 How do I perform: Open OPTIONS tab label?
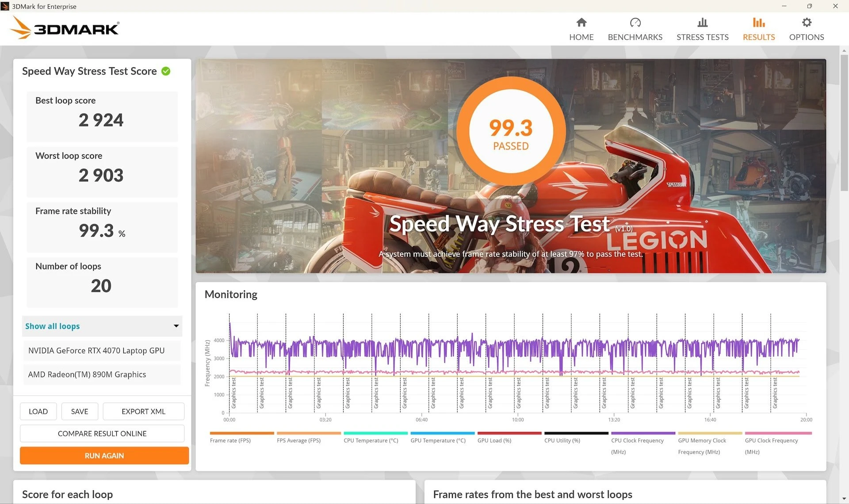click(x=807, y=37)
